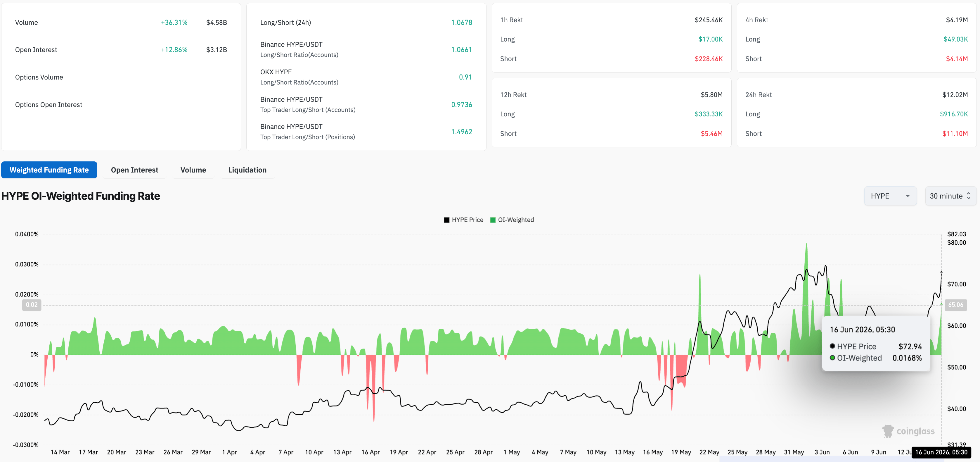Click the 16 Apr date on time axis
Viewport: 980px width, 462px height.
tap(370, 452)
